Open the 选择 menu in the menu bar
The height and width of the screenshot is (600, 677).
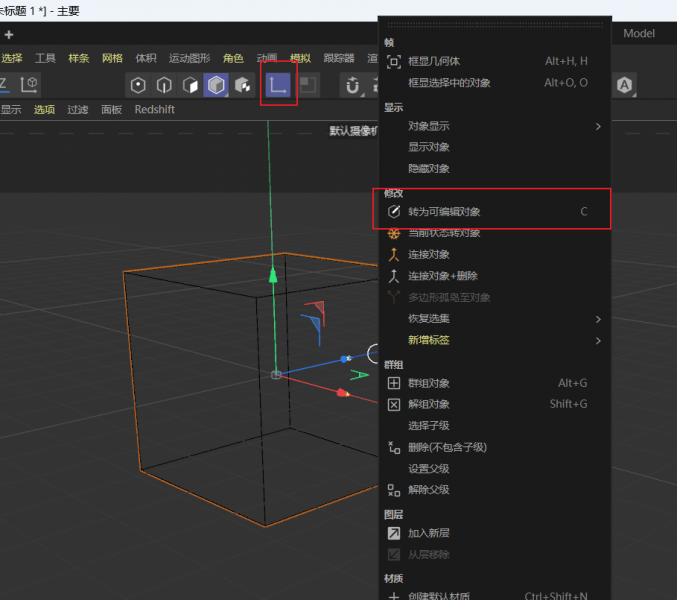click(12, 58)
